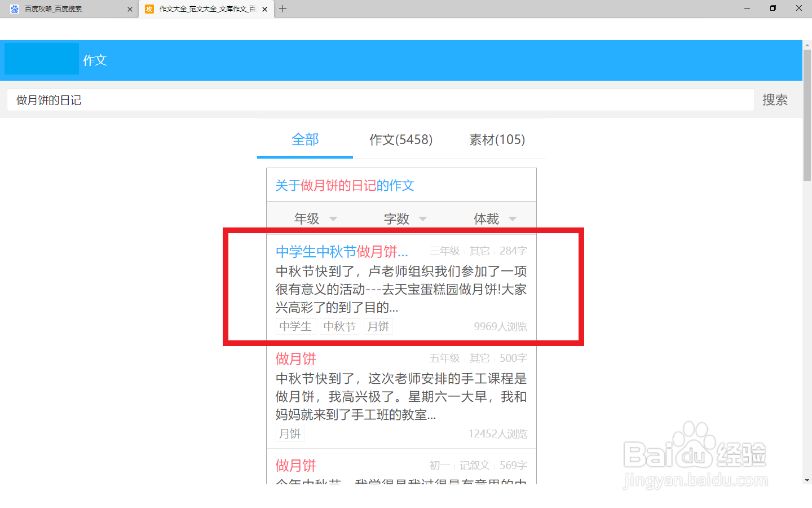Restore down the browser window
The width and height of the screenshot is (812, 508).
(x=773, y=8)
